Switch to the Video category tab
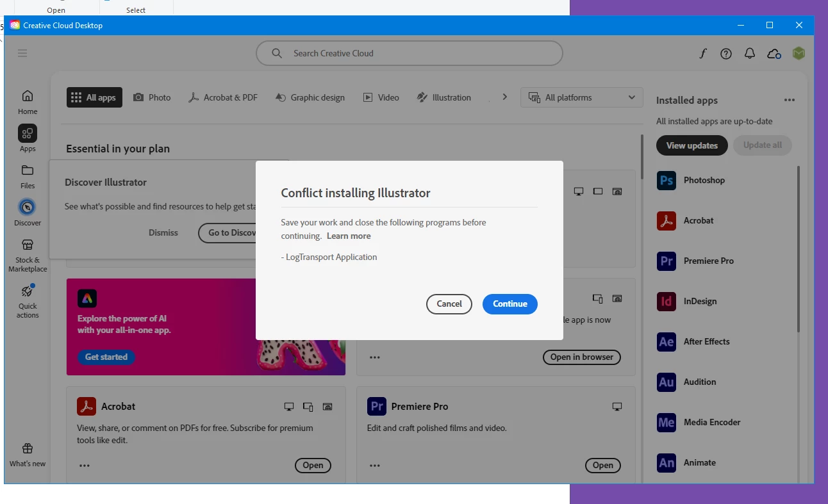The width and height of the screenshot is (828, 504). (381, 97)
